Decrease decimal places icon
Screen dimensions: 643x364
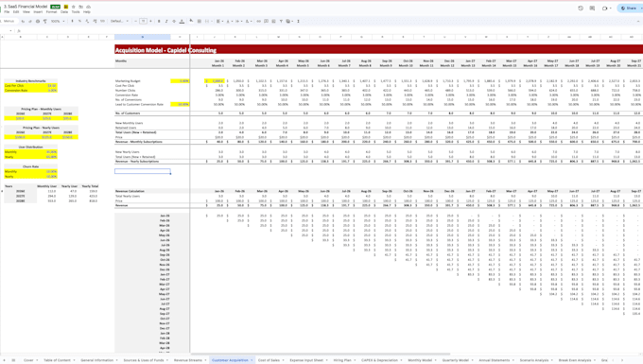coord(87,21)
